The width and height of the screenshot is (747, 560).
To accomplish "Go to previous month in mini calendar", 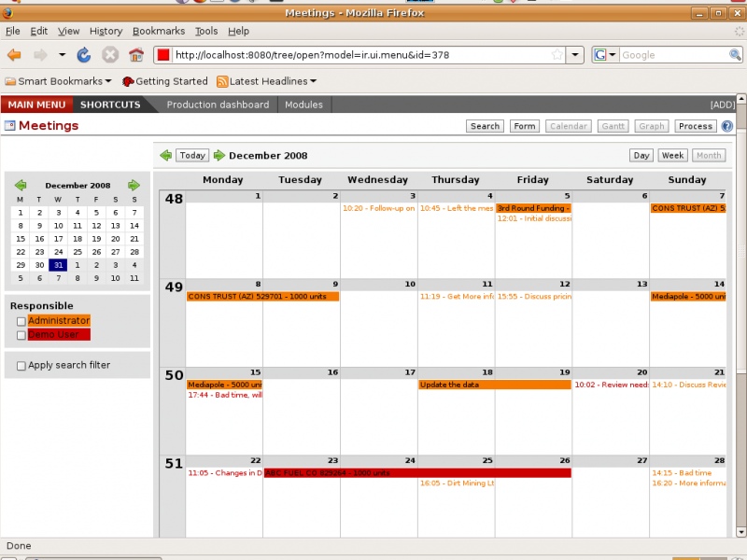I will (21, 185).
